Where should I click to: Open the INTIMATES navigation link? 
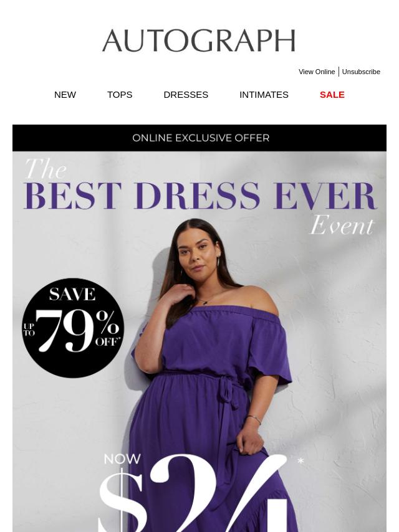(264, 95)
